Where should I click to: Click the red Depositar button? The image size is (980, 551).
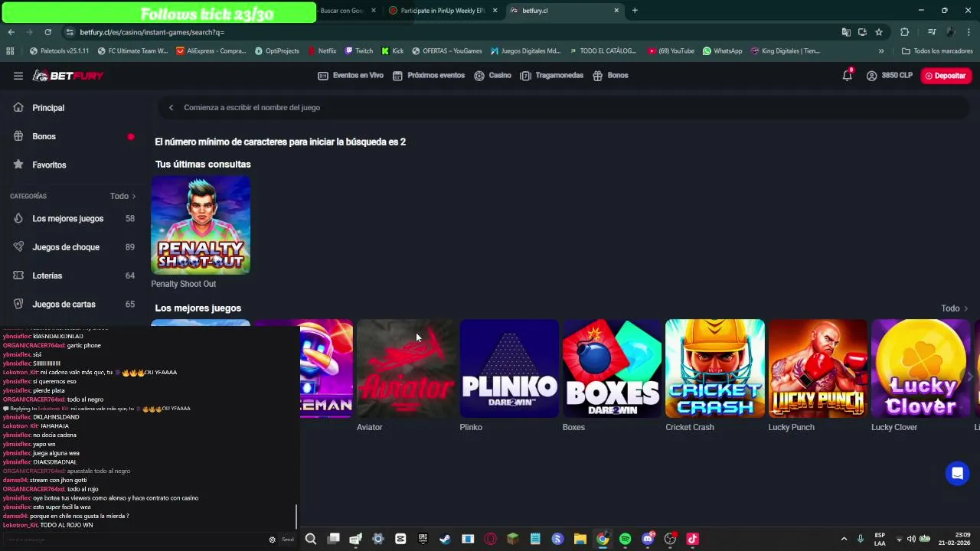[x=946, y=76]
